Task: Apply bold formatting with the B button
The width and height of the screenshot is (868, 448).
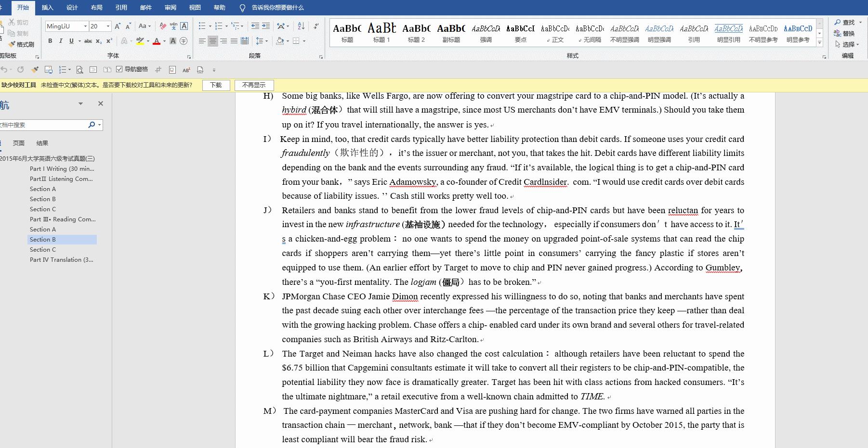Action: coord(50,41)
